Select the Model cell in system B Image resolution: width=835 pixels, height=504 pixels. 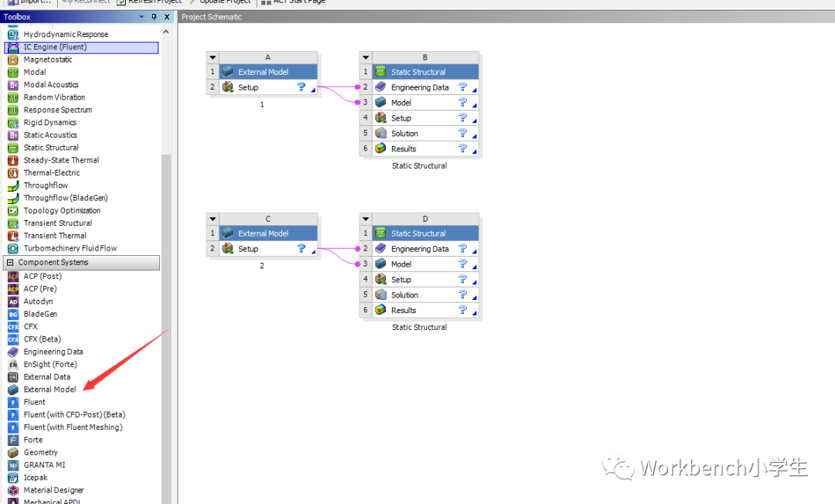click(425, 103)
